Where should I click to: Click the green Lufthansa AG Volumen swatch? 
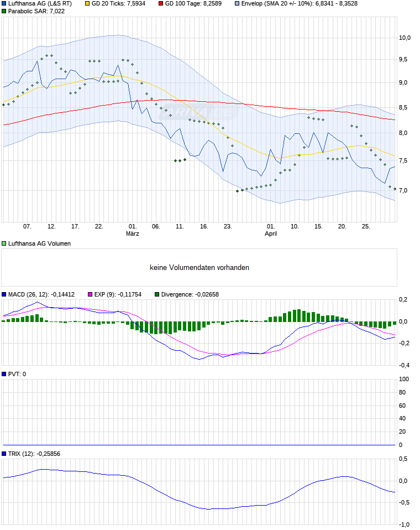point(4,244)
